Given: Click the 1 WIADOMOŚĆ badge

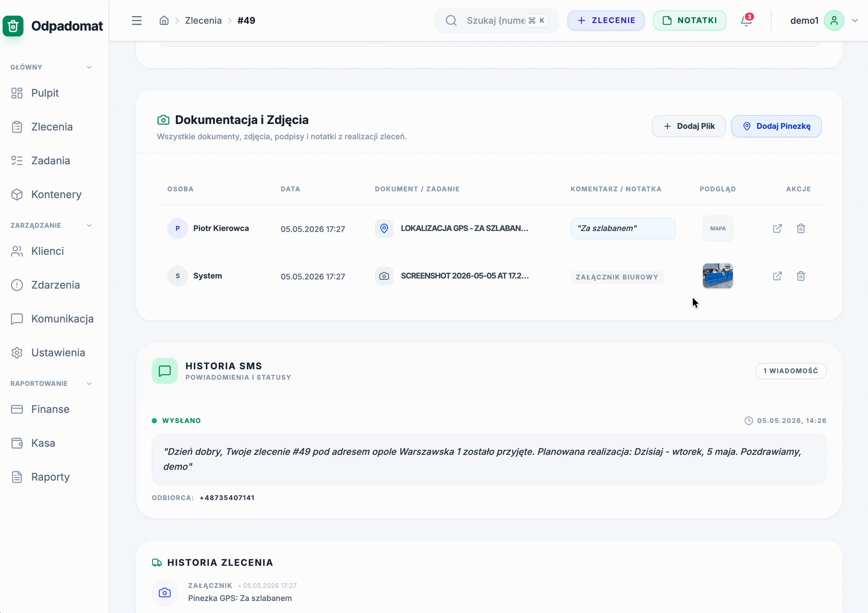Looking at the screenshot, I should [x=791, y=371].
